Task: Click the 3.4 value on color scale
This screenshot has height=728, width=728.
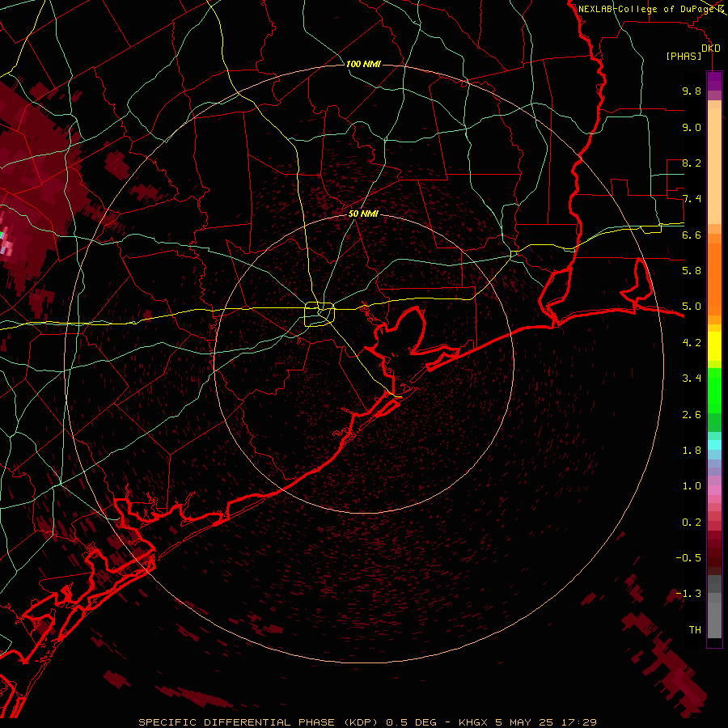Action: (692, 379)
